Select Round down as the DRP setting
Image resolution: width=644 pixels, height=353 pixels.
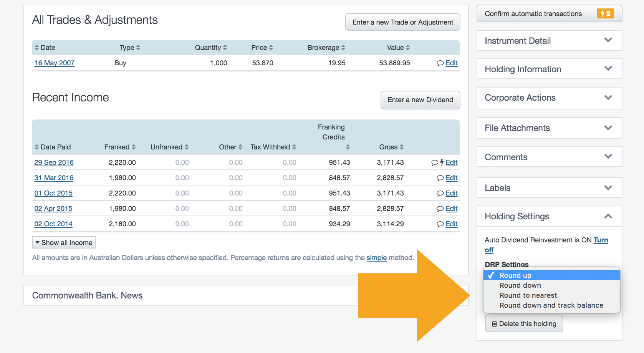click(520, 285)
